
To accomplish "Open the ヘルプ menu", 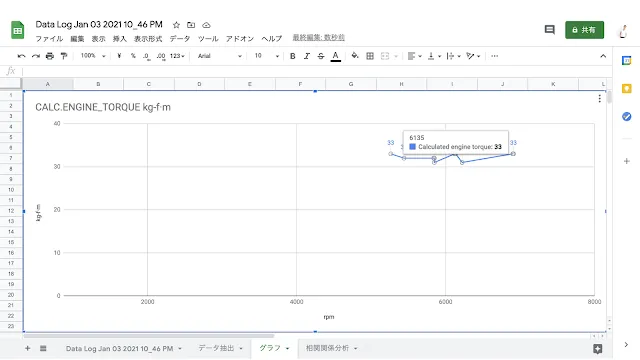I will [272, 38].
